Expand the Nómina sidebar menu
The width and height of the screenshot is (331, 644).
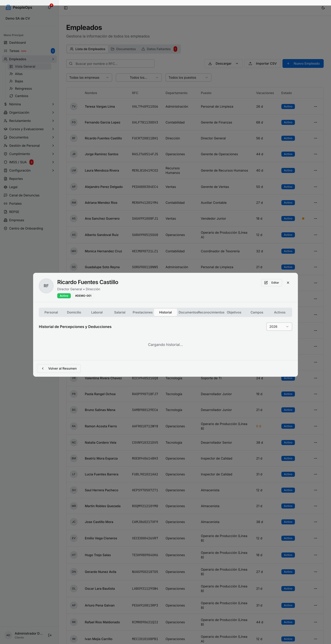point(29,104)
